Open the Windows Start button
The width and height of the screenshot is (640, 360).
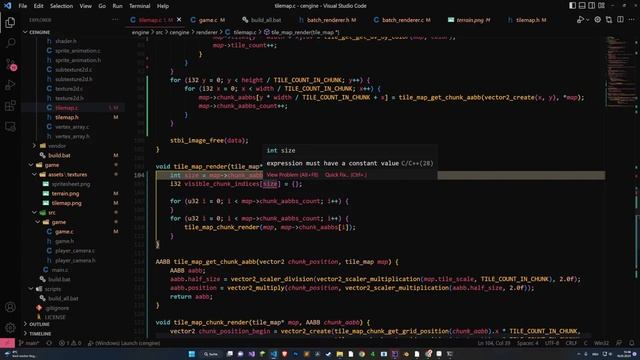coord(191,354)
